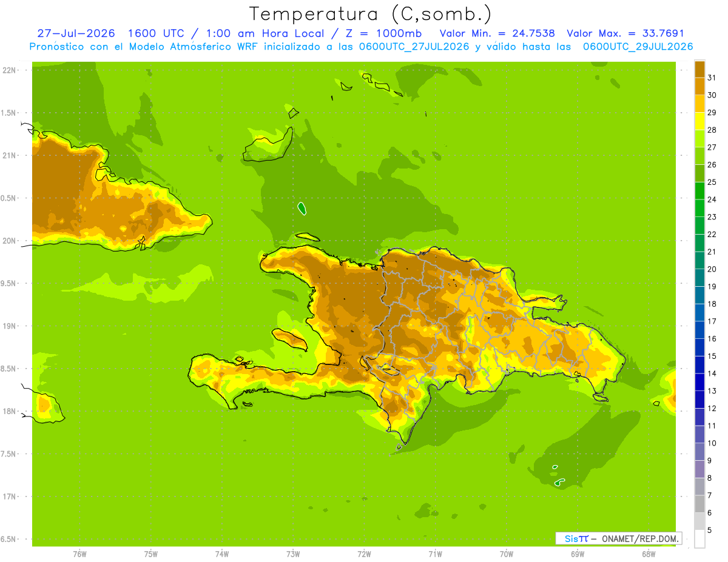Click validity end time "0600UTC_29JUL2026"
This screenshot has width=728, height=562.
tap(638, 47)
